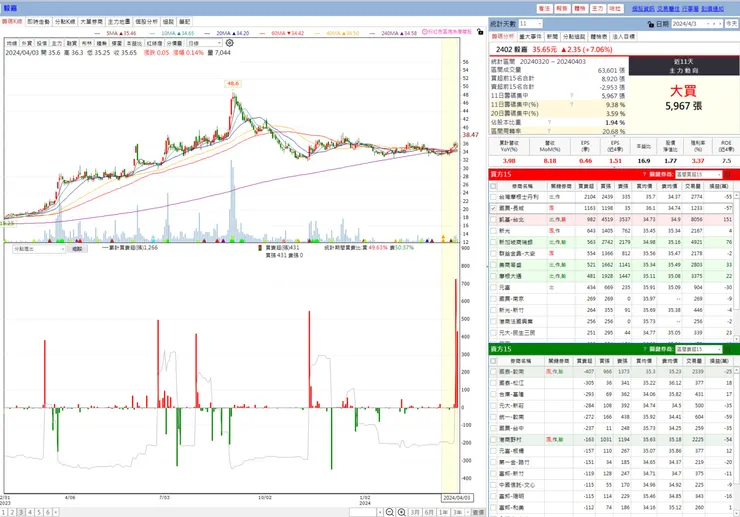The width and height of the screenshot is (740, 517).
Task: Click the 細說 button beside 分點進出
Action: (x=77, y=249)
